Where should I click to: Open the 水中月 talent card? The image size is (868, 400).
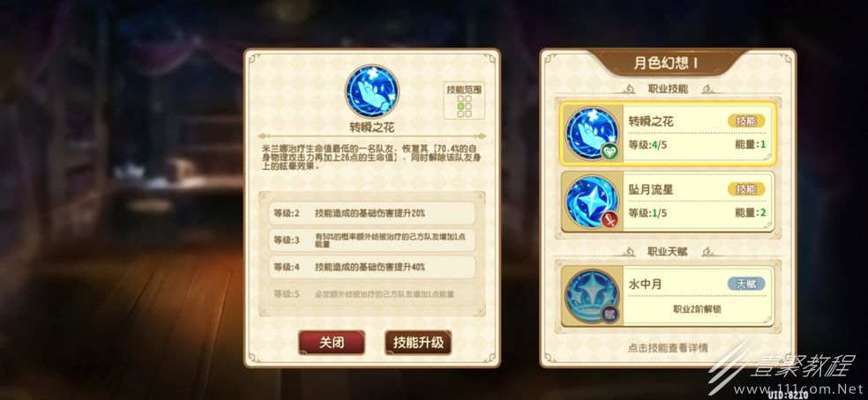pyautogui.click(x=668, y=296)
